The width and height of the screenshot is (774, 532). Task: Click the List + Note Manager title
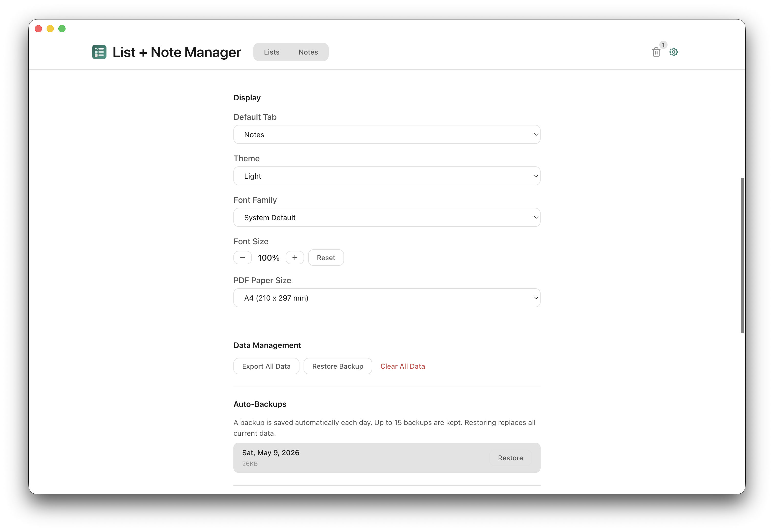[x=177, y=52]
